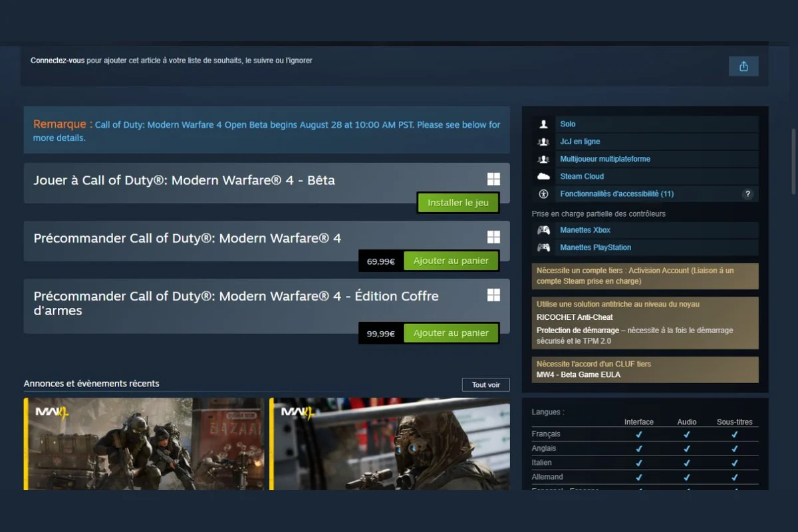The width and height of the screenshot is (798, 532).
Task: Click Jouer à Call of Duty Bêta title
Action: [184, 180]
